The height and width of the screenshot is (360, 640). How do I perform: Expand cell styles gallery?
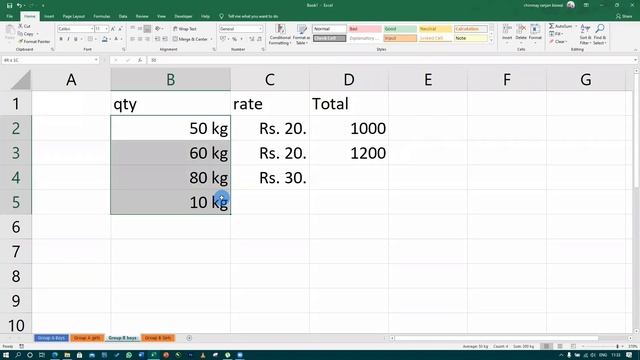tap(491, 41)
